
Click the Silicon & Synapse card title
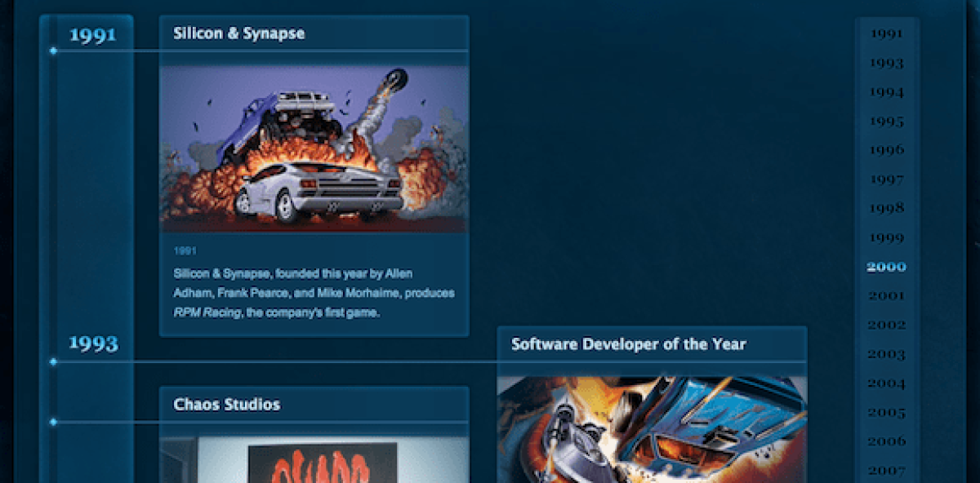(238, 34)
